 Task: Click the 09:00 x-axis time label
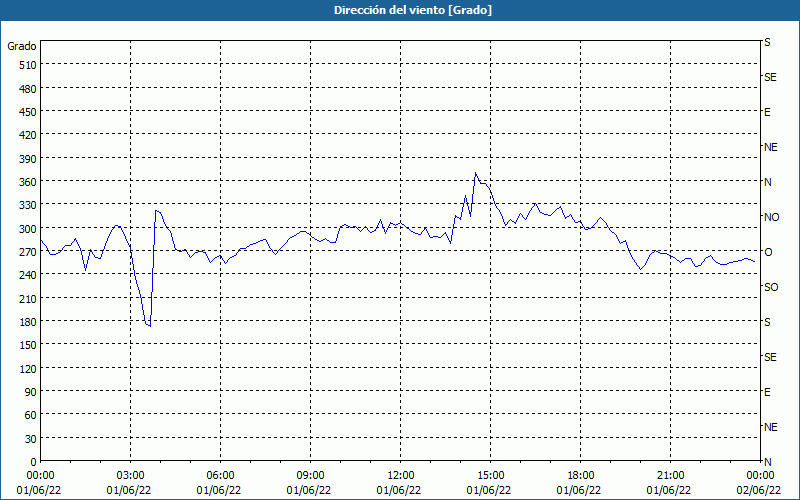click(x=310, y=476)
